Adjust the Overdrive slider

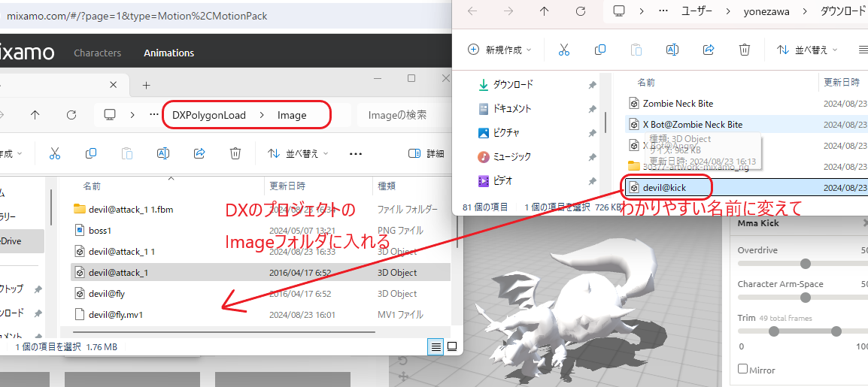805,263
